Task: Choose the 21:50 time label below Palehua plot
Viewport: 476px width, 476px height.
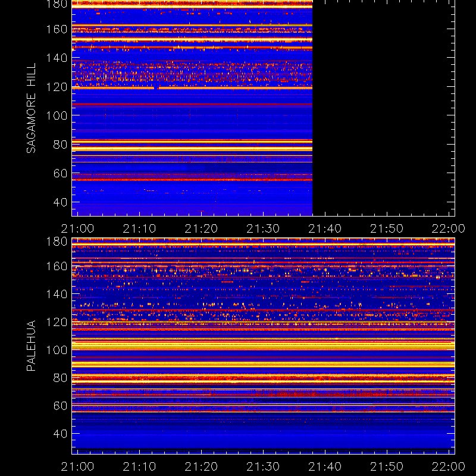Action: coord(387,466)
